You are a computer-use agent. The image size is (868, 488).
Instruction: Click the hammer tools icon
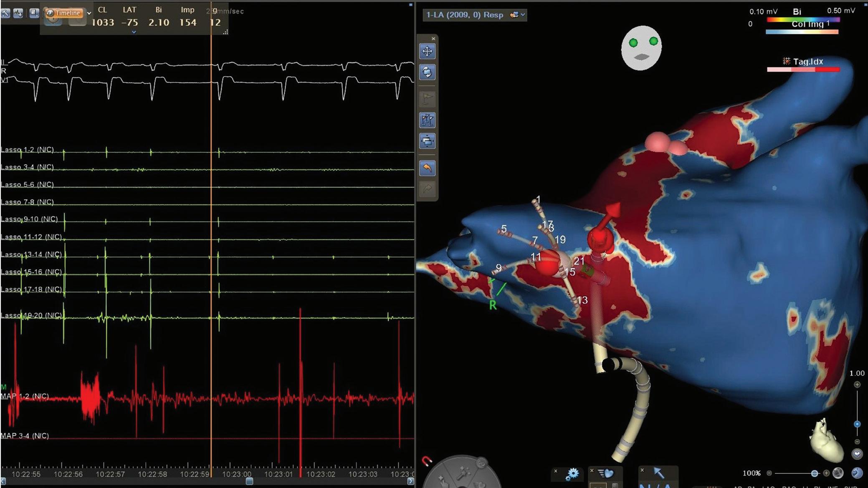click(x=5, y=13)
